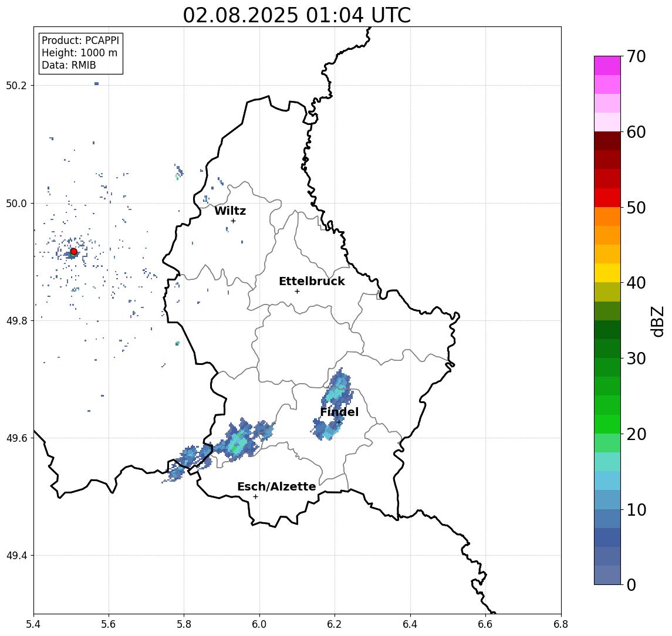Click the colorbar tick label 20
Viewport: 672px width, 636px height.
(636, 434)
